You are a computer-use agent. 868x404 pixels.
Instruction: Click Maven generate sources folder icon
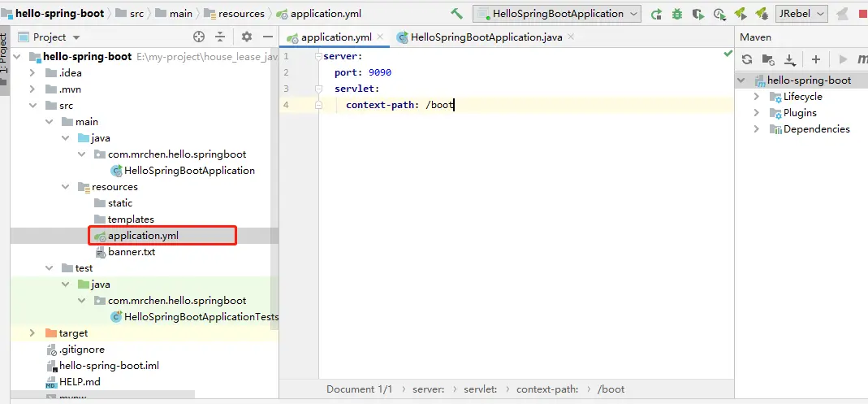pos(768,59)
